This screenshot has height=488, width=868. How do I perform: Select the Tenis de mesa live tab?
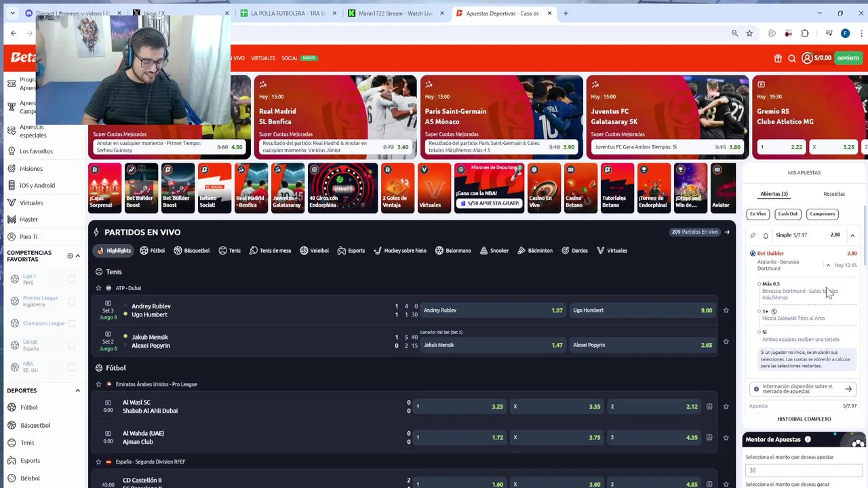(x=270, y=251)
